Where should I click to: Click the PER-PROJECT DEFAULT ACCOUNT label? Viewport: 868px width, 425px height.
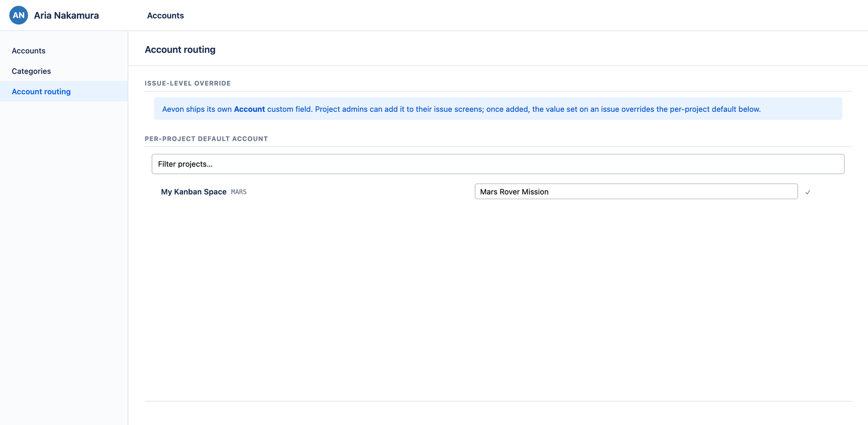pos(206,139)
